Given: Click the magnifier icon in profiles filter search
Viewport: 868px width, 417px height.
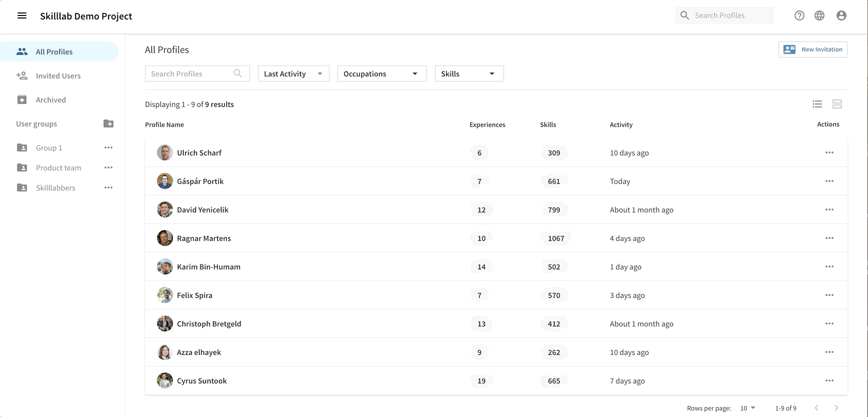Looking at the screenshot, I should pos(238,73).
